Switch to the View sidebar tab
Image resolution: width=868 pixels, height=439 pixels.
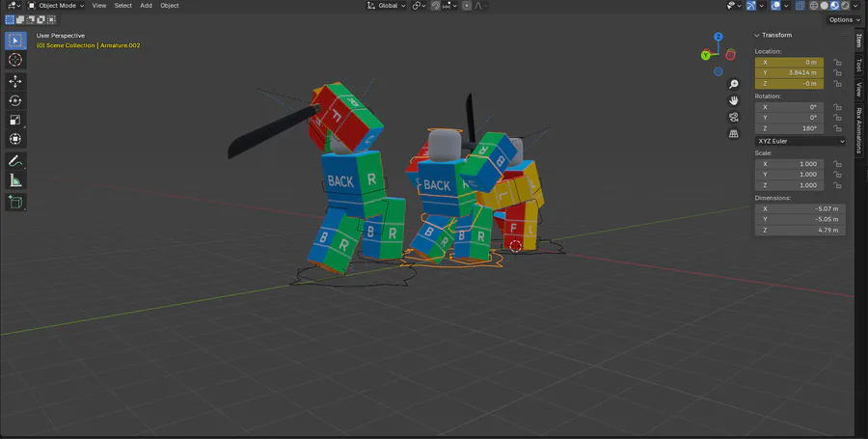[858, 89]
